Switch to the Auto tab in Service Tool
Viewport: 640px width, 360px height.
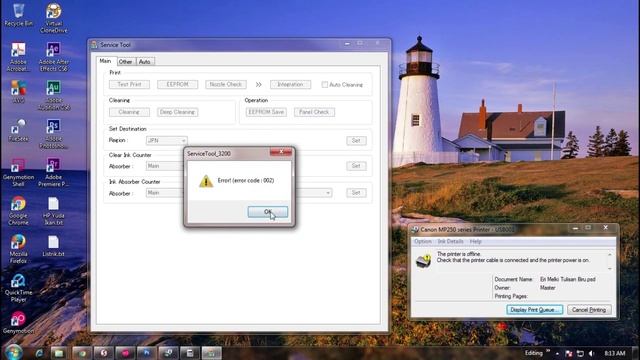144,62
